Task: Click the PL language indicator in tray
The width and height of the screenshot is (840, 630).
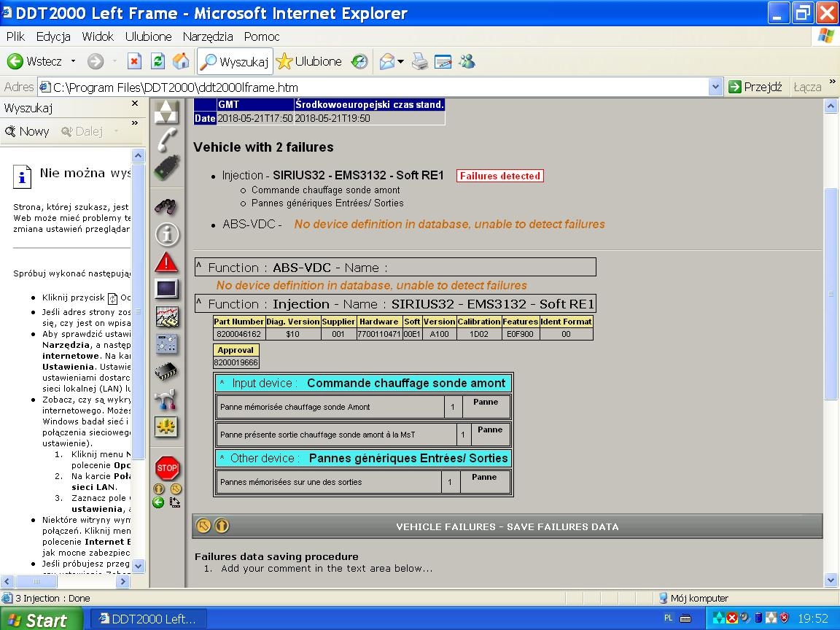Action: [668, 618]
